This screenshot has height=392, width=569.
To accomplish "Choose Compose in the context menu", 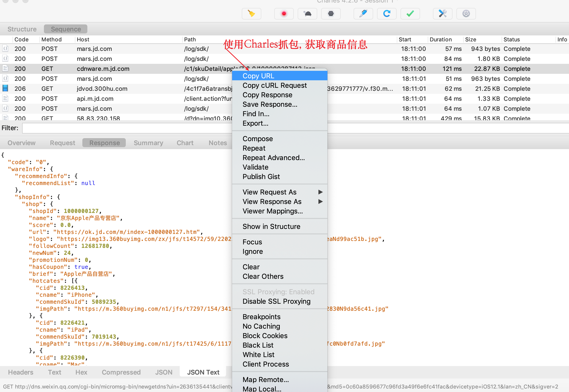I will click(280, 139).
